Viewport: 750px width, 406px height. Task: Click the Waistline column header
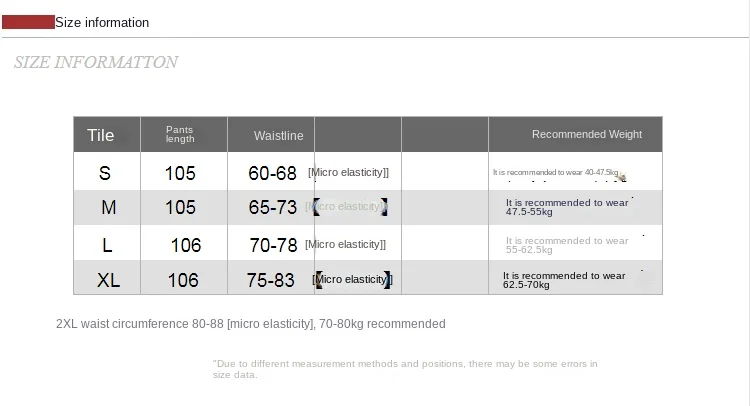pos(278,136)
